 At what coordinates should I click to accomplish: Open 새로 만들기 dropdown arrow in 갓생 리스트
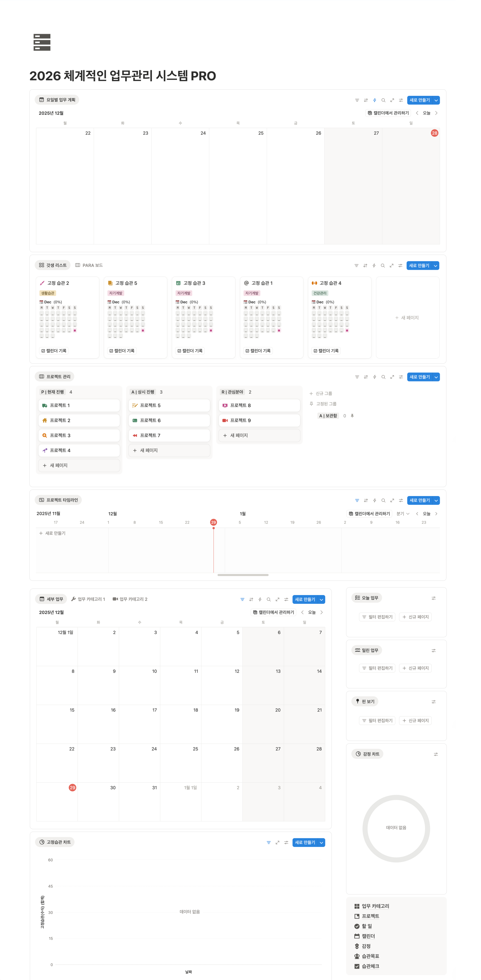[435, 266]
